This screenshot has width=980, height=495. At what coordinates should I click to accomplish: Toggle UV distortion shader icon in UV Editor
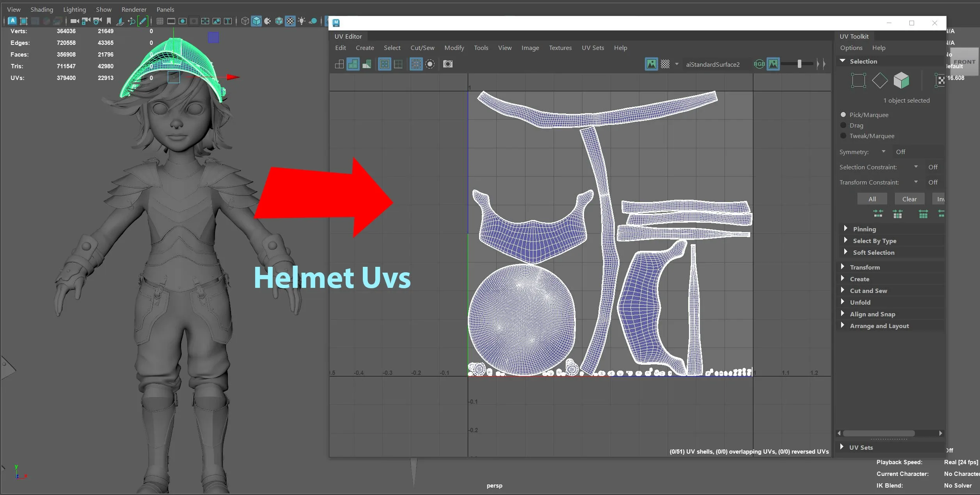click(x=367, y=64)
